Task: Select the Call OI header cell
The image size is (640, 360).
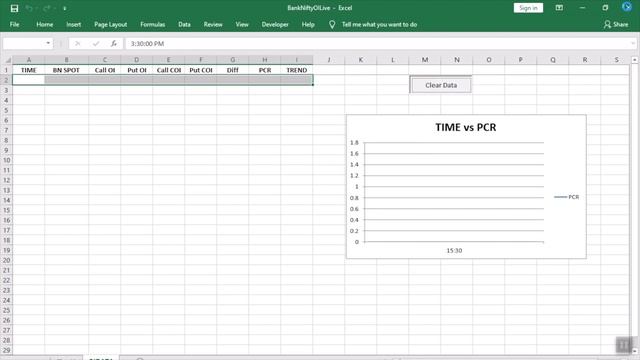Action: coord(104,70)
